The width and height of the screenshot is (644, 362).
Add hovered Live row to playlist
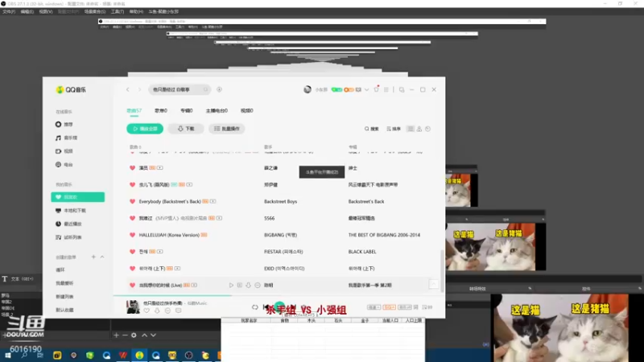(240, 286)
